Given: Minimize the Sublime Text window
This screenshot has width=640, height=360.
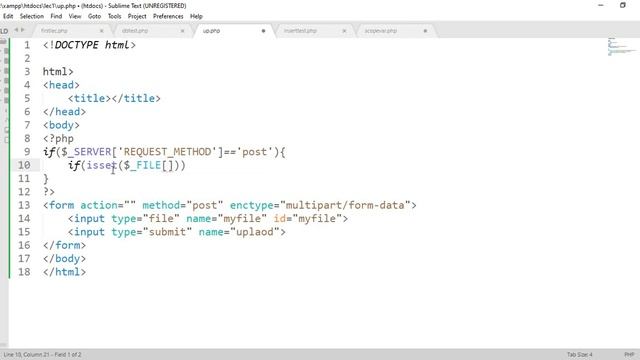Looking at the screenshot, I should pos(600,5).
